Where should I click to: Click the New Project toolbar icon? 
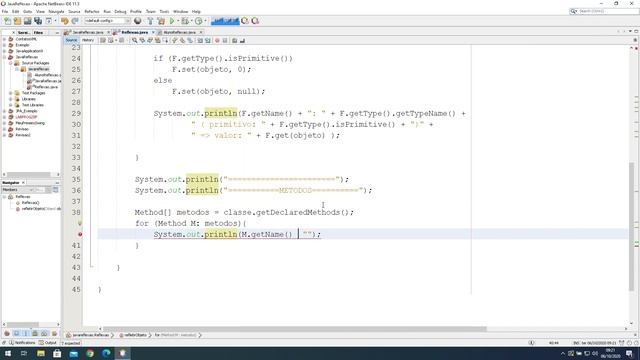tap(17, 21)
